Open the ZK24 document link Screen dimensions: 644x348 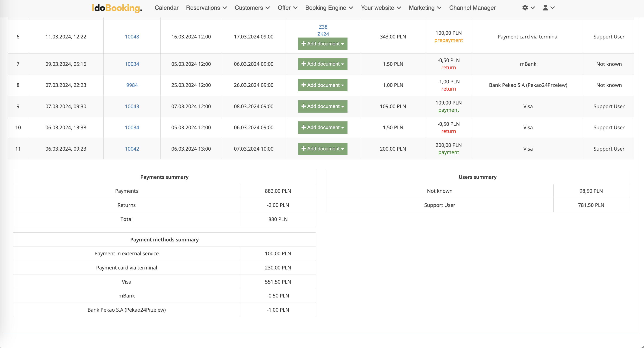coord(323,34)
